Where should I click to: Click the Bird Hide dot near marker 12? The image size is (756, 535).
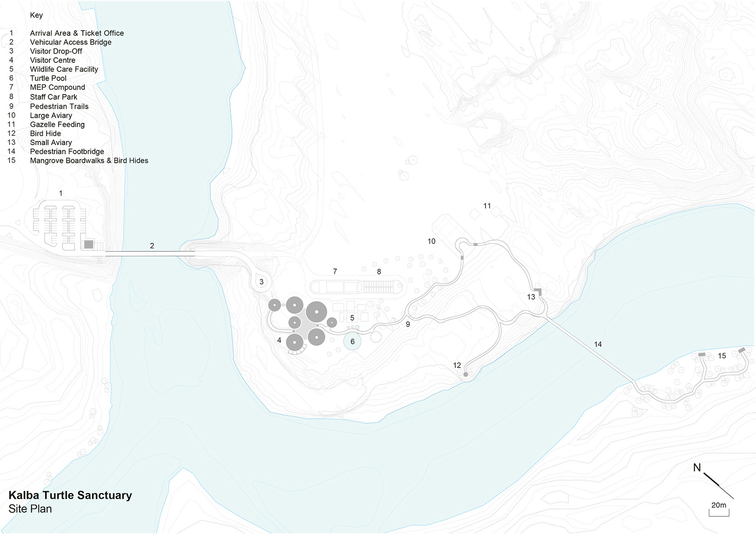pos(466,374)
